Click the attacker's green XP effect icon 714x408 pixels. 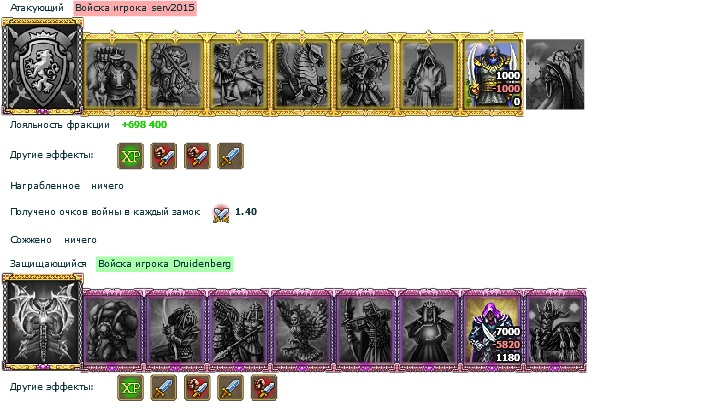[130, 156]
